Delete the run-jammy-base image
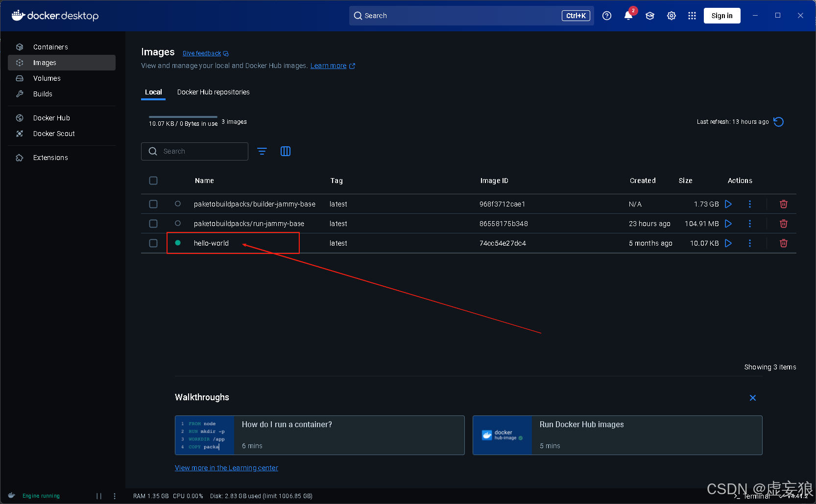The image size is (816, 504). (784, 224)
